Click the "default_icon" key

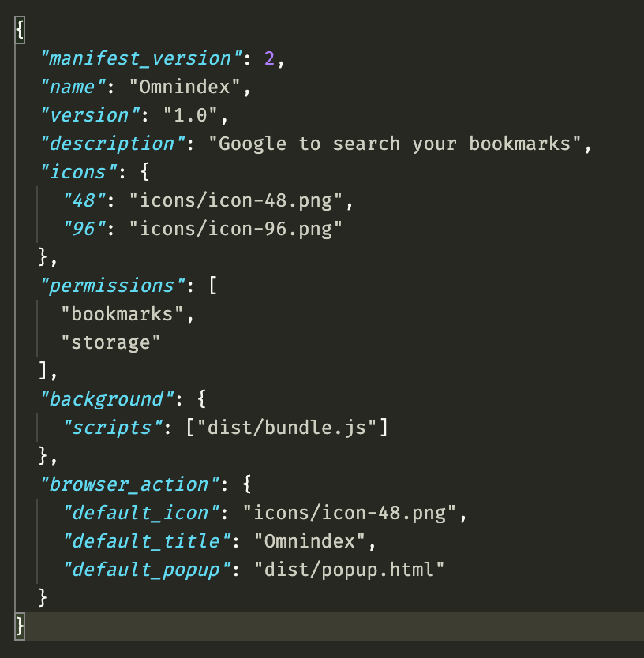coord(141,513)
